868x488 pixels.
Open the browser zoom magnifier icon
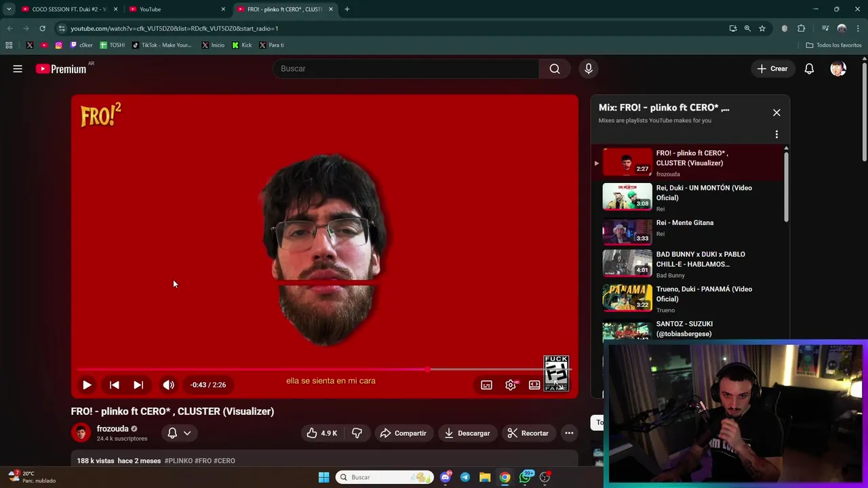[747, 28]
